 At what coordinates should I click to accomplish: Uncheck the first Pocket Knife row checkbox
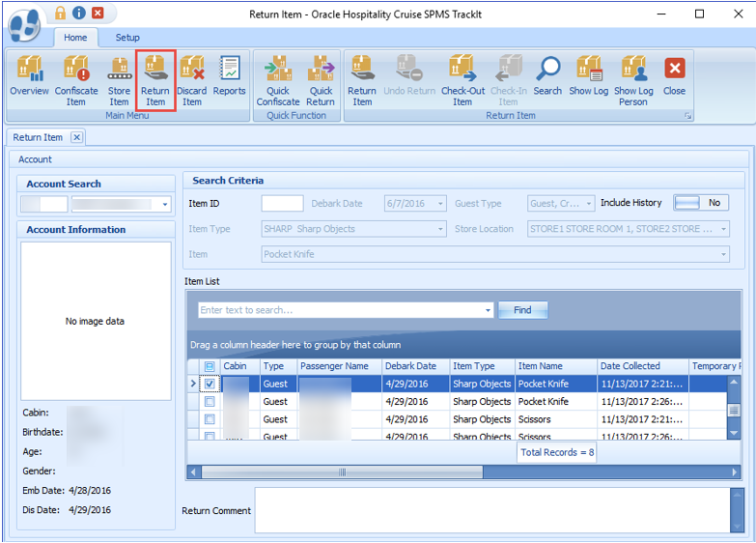[x=210, y=384]
